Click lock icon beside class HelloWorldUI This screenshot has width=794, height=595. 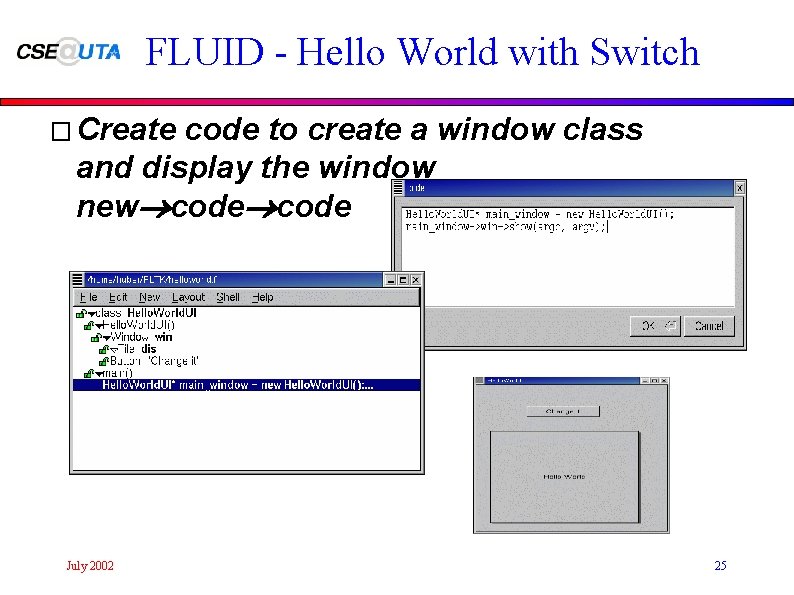tap(81, 313)
